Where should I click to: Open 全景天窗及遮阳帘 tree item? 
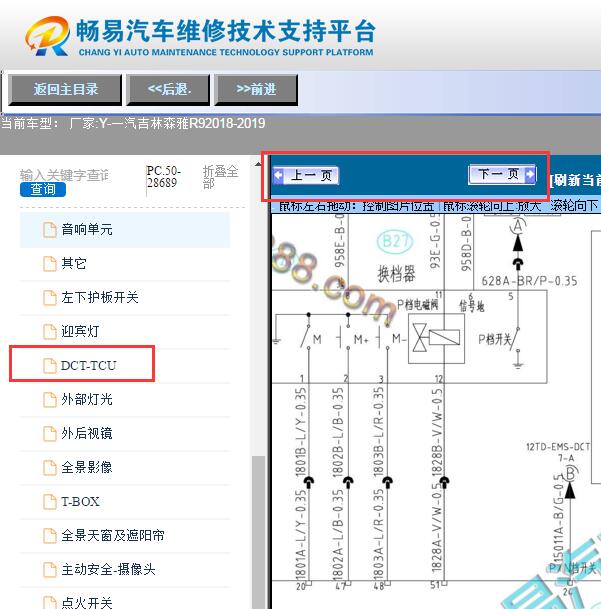(124, 535)
